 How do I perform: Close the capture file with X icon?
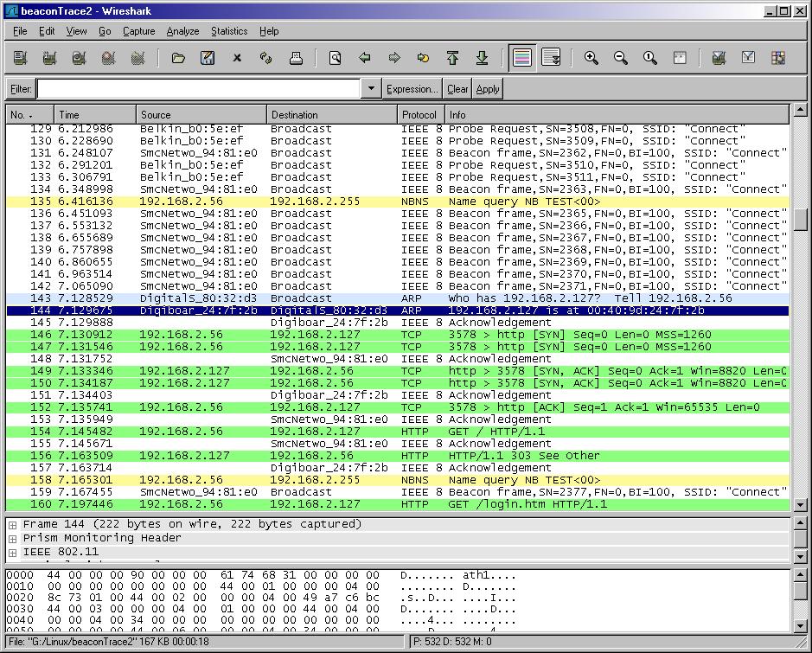pyautogui.click(x=237, y=58)
